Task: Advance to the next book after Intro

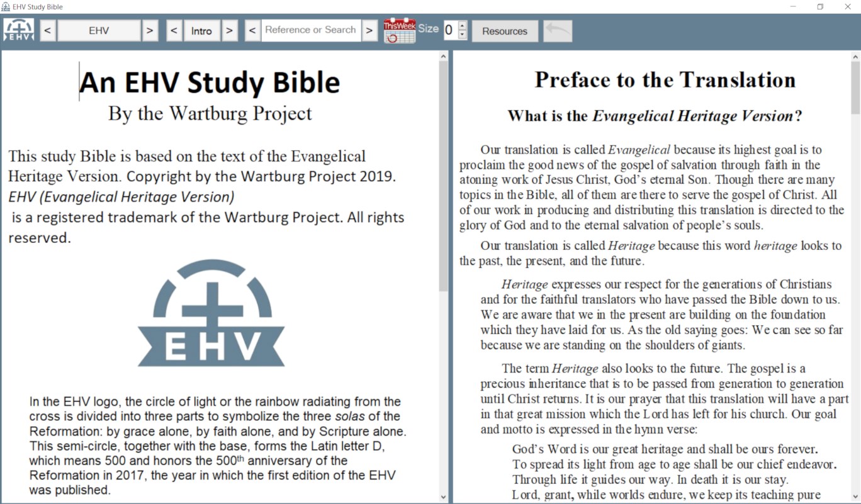Action: click(x=230, y=30)
